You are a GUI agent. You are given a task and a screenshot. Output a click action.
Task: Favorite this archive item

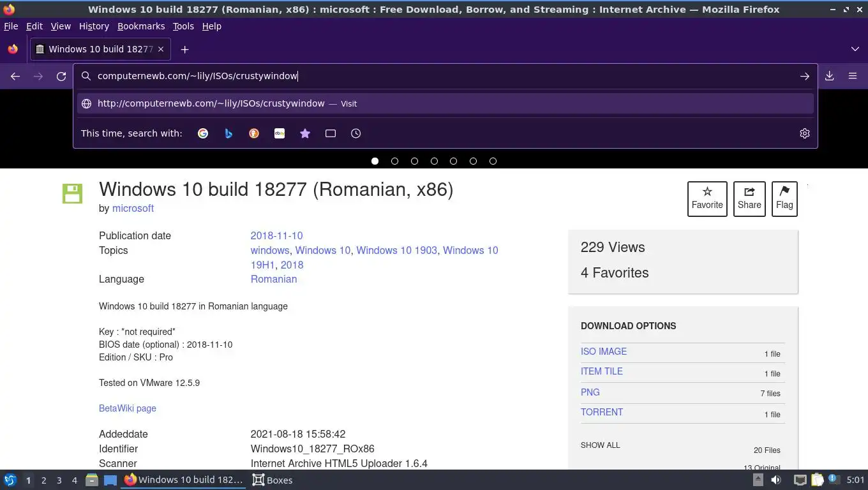coord(707,199)
